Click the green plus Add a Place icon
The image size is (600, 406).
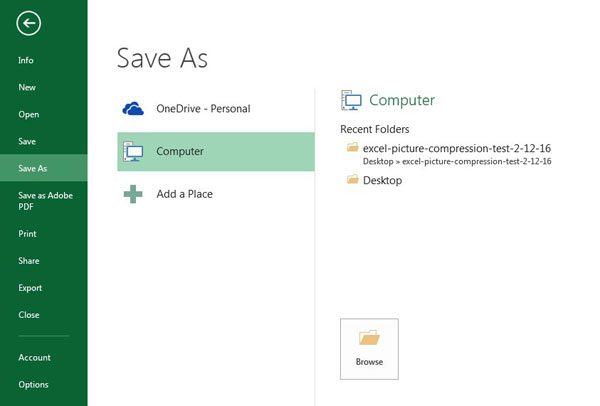click(133, 194)
